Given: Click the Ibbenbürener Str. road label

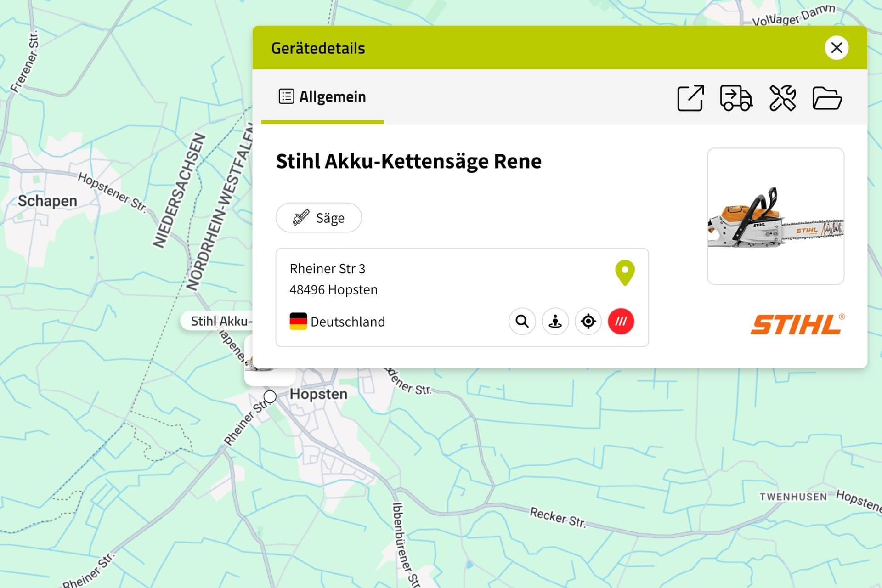Looking at the screenshot, I should point(406,544).
